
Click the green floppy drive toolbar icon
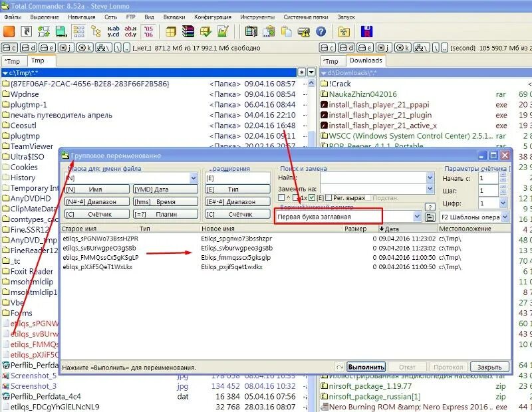tap(61, 31)
